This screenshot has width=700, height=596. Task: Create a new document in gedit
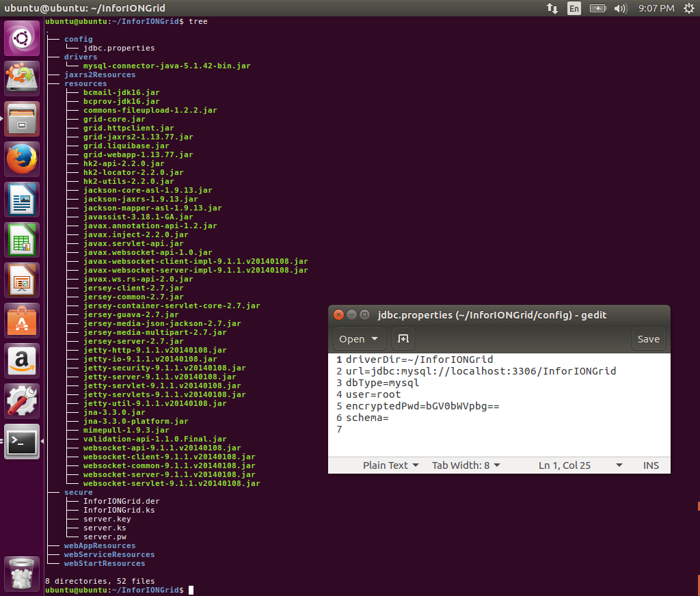(403, 339)
